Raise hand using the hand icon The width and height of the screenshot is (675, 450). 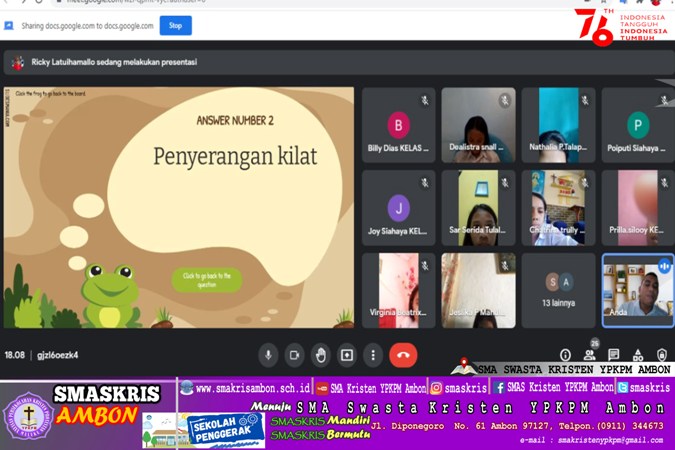(x=321, y=355)
